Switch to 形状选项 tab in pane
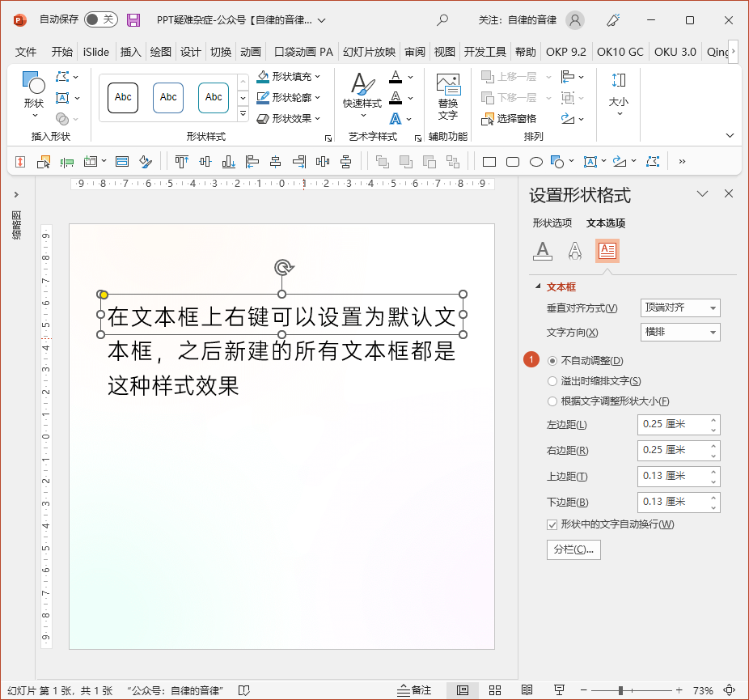Viewport: 749px width, 700px height. [x=552, y=223]
